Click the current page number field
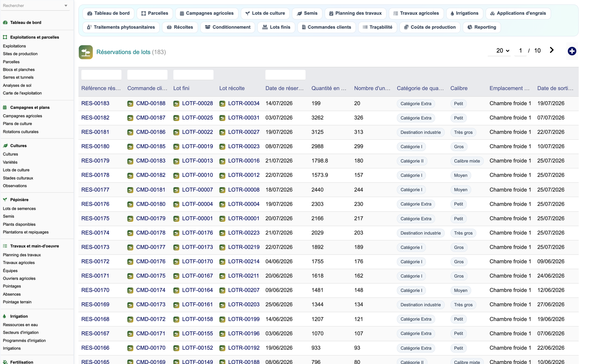 [521, 51]
